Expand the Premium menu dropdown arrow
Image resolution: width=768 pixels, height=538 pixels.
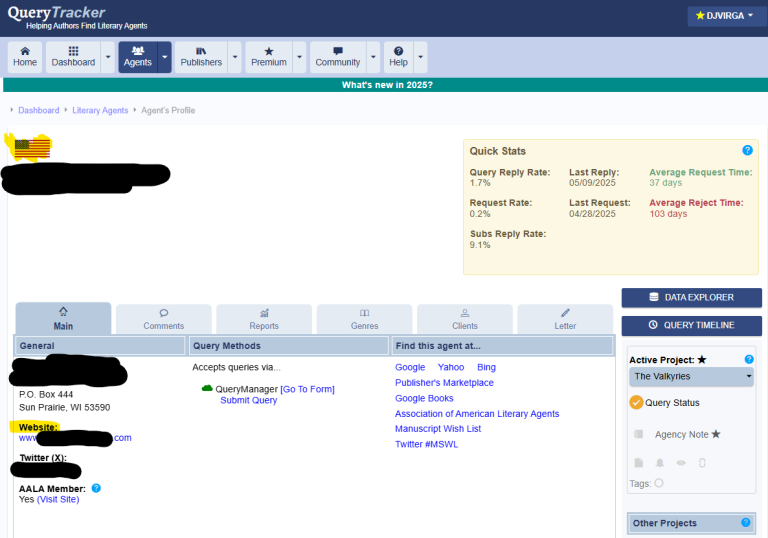click(298, 57)
